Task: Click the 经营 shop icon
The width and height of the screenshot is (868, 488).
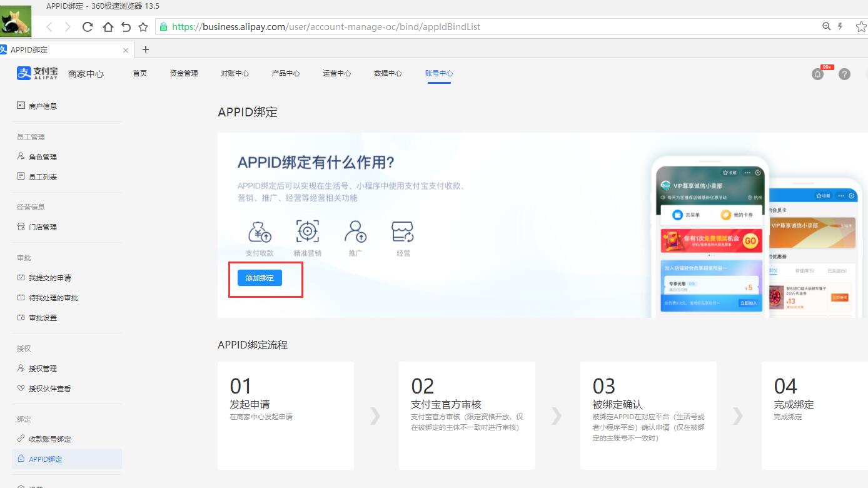Action: click(x=403, y=232)
